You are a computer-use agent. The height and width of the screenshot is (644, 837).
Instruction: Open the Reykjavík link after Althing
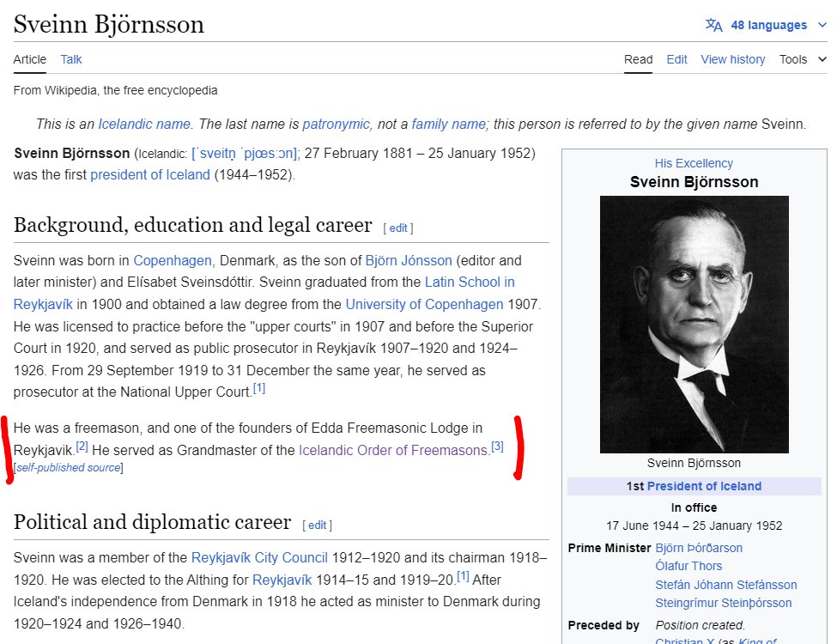(x=282, y=580)
